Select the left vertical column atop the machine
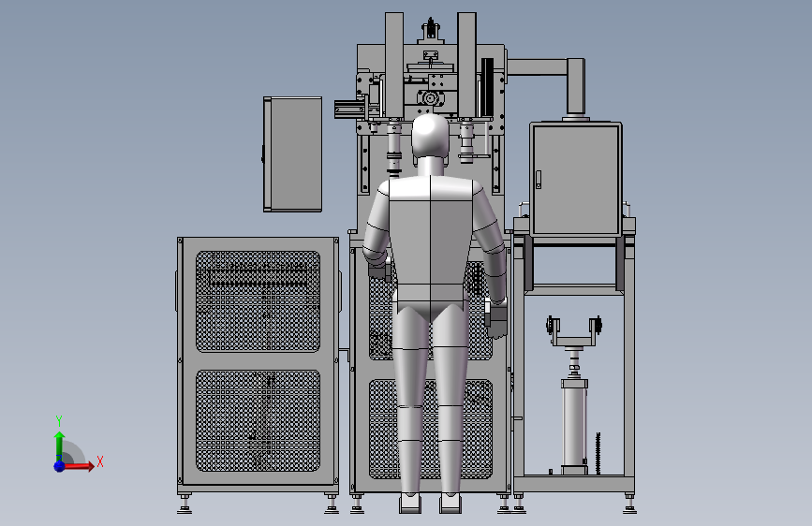The width and height of the screenshot is (812, 526). (394, 65)
